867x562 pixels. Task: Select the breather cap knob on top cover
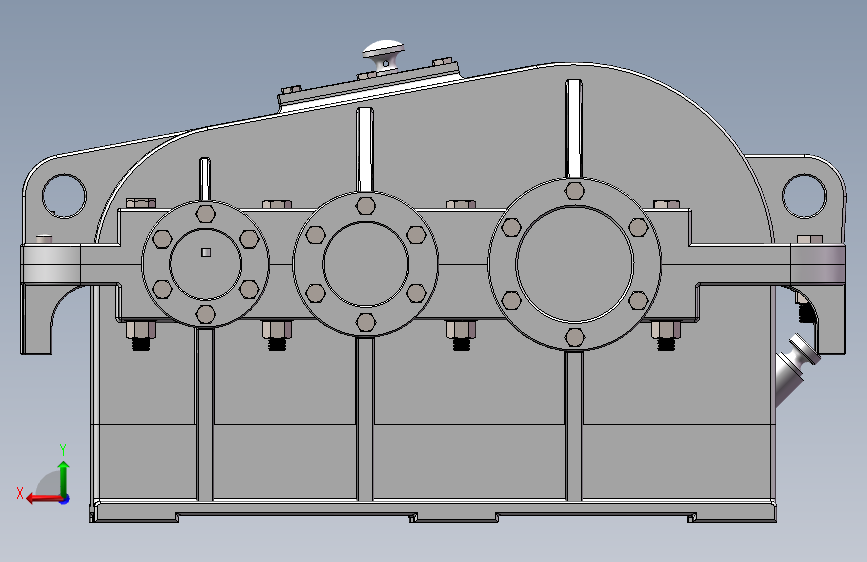point(383,54)
